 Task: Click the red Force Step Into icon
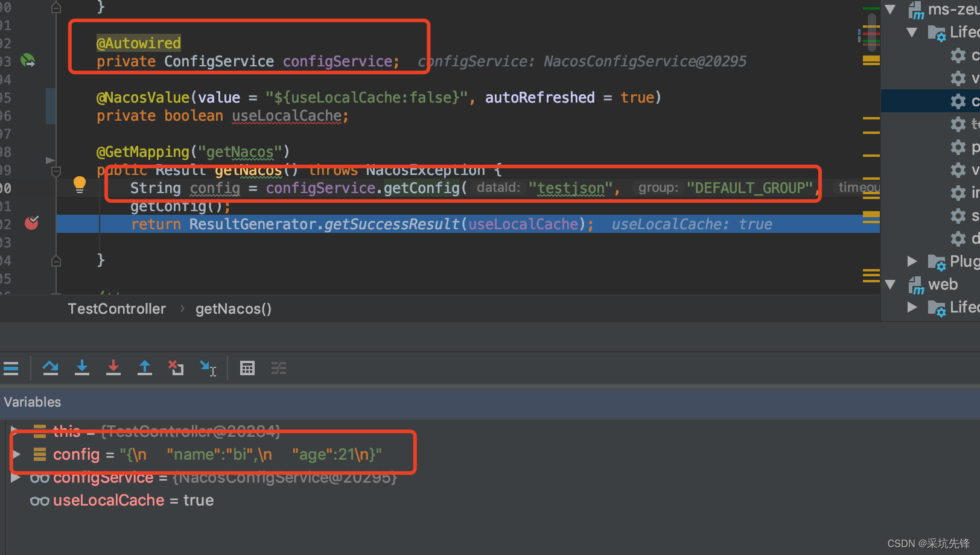(113, 367)
